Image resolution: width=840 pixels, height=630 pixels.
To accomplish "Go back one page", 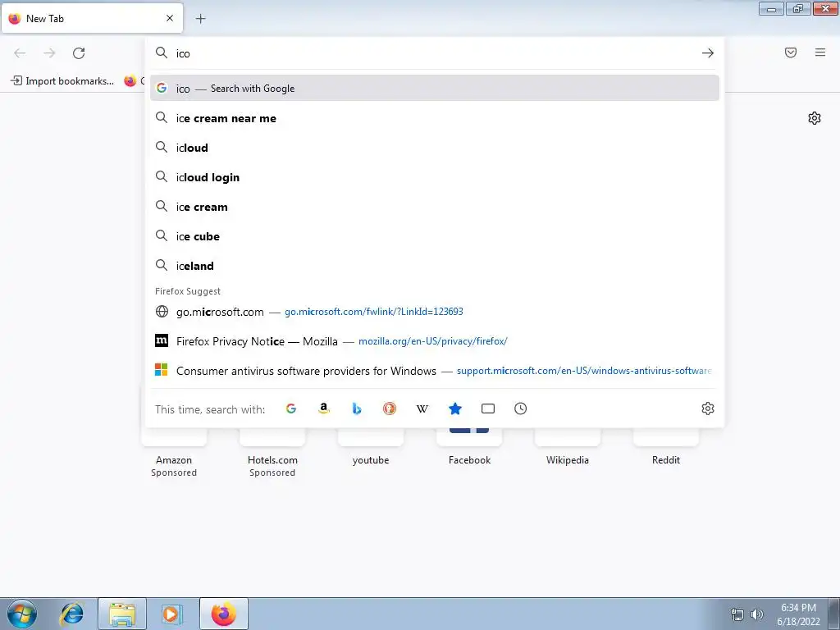I will [x=20, y=53].
